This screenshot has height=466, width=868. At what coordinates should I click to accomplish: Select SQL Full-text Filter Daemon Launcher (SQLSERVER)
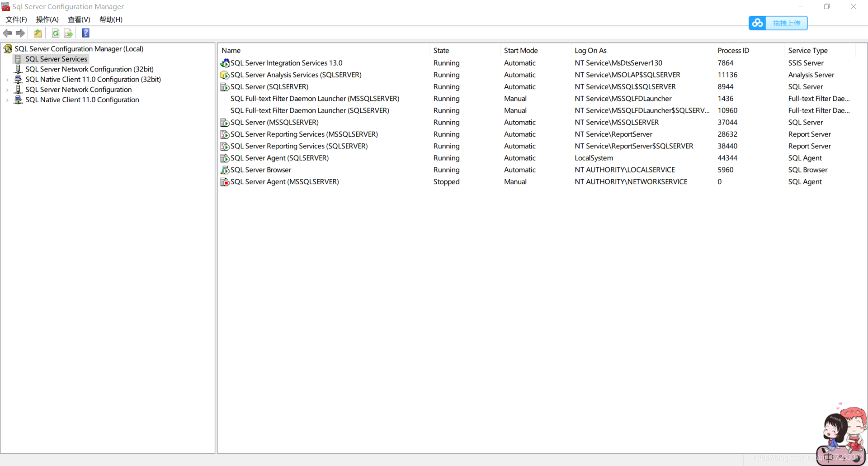coord(310,110)
